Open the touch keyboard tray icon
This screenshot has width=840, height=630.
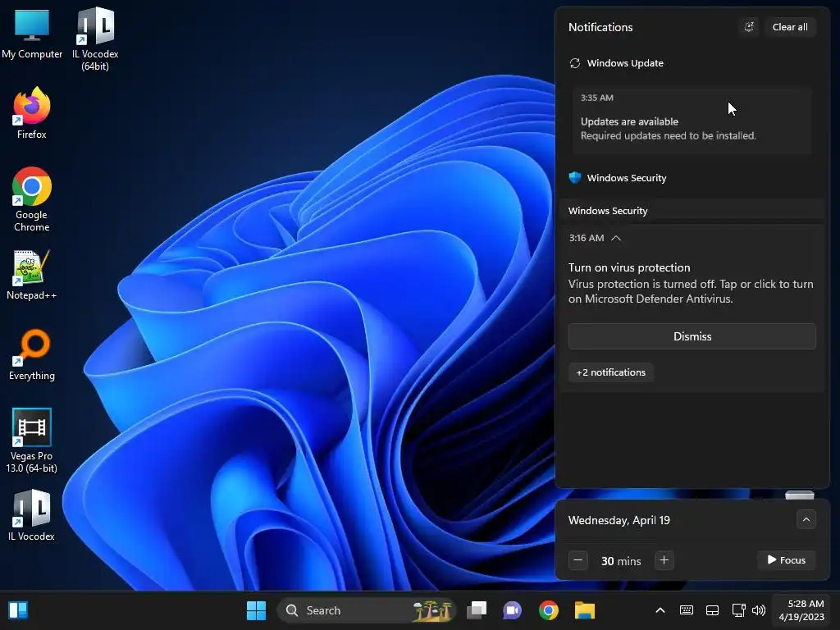[x=687, y=610]
